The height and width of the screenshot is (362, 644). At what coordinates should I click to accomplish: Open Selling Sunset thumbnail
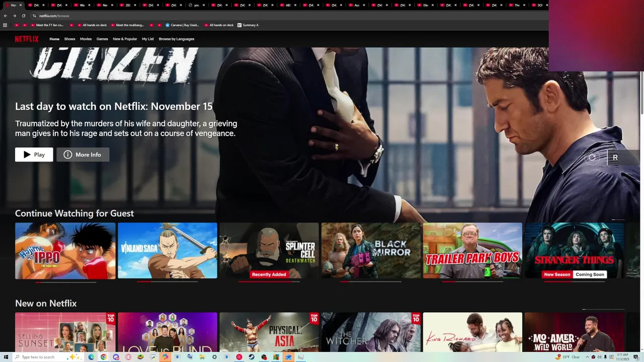click(x=65, y=332)
